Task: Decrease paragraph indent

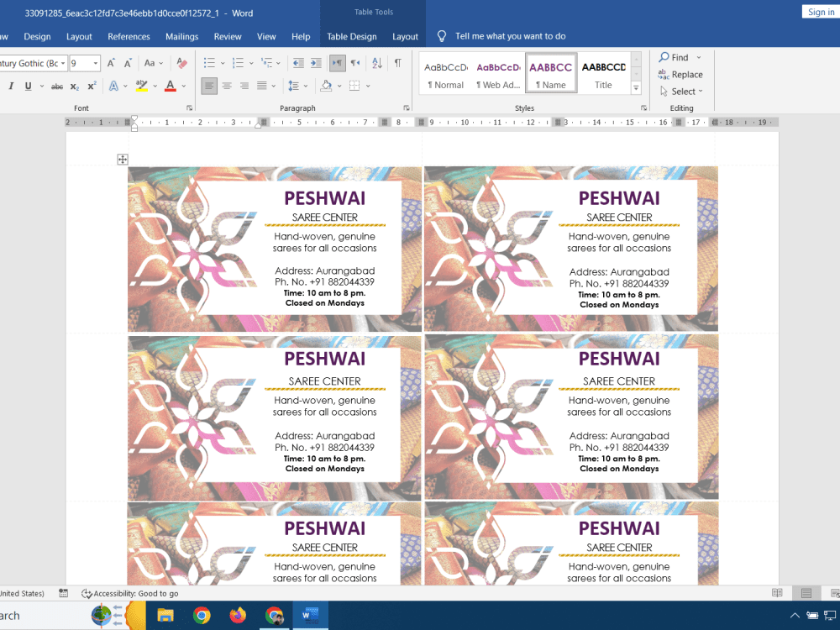Action: click(x=298, y=63)
